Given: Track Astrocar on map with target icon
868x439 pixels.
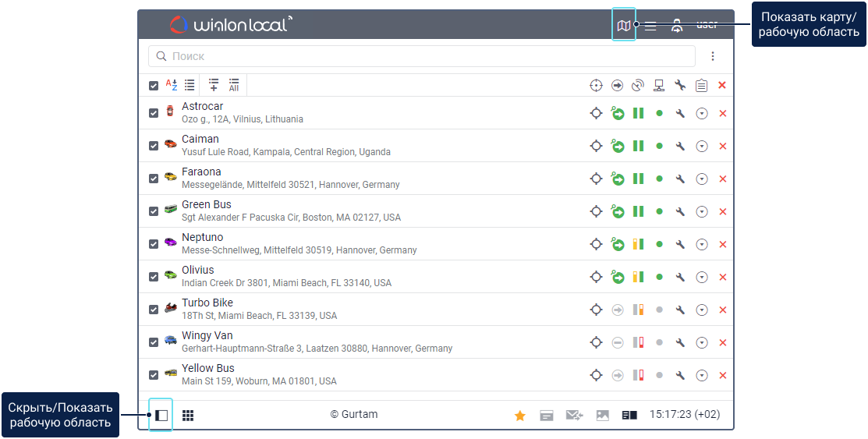Looking at the screenshot, I should [596, 114].
